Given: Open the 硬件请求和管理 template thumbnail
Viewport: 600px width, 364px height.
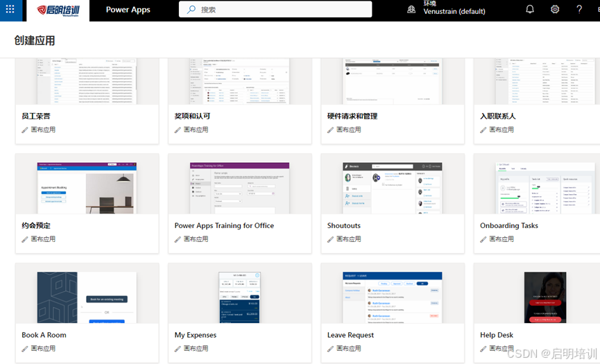Looking at the screenshot, I should (392, 81).
